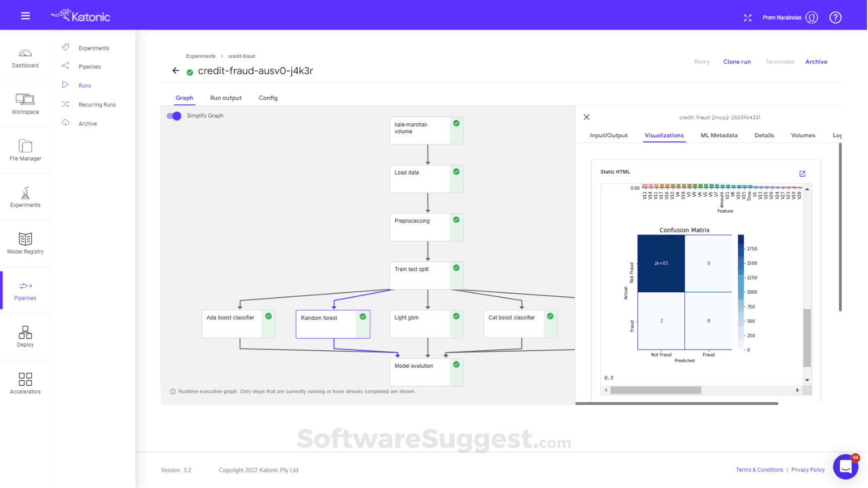Open the Config tab

[x=268, y=98]
